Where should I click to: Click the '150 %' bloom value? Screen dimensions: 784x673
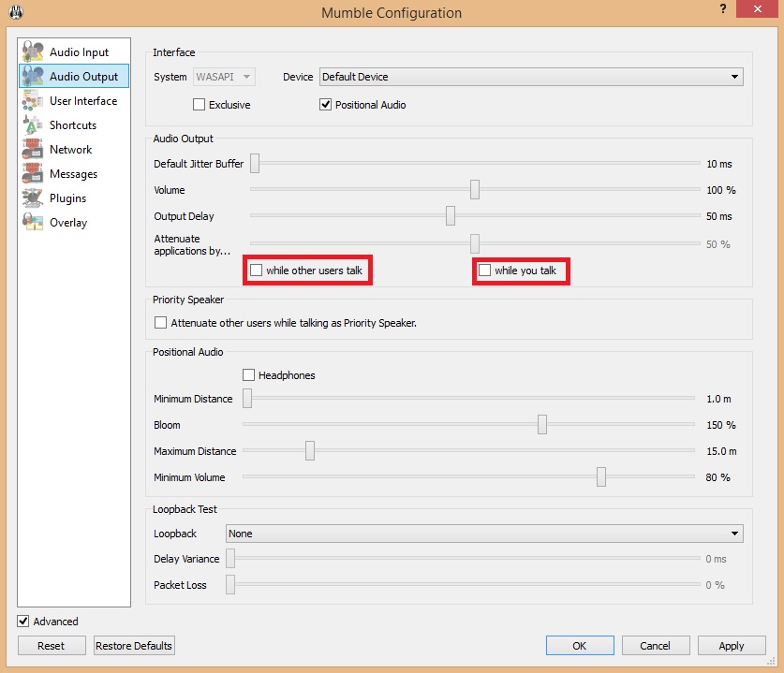click(721, 425)
